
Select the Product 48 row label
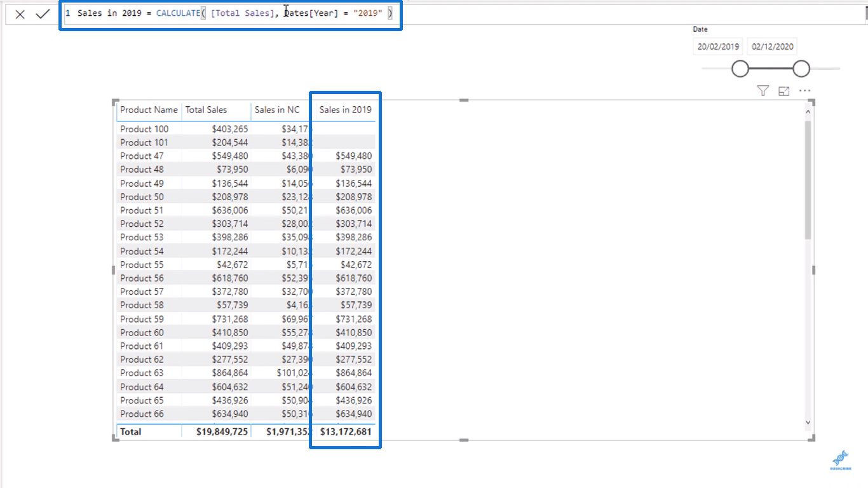pos(142,169)
